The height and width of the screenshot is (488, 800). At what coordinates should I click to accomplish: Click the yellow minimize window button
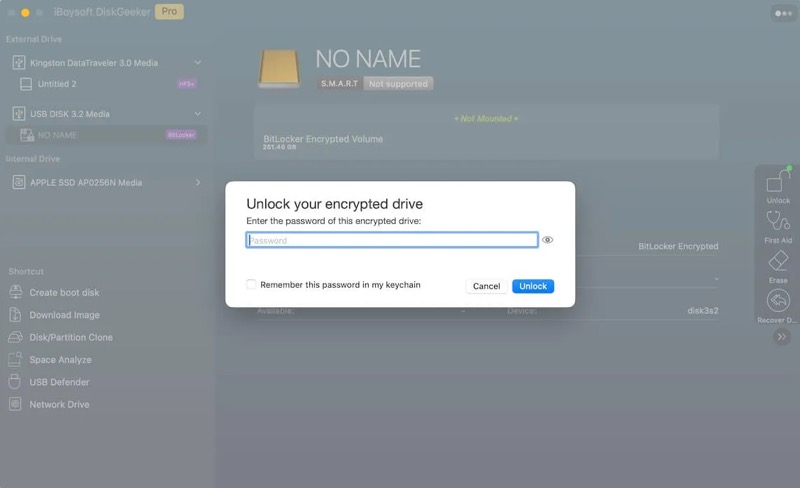(x=25, y=12)
